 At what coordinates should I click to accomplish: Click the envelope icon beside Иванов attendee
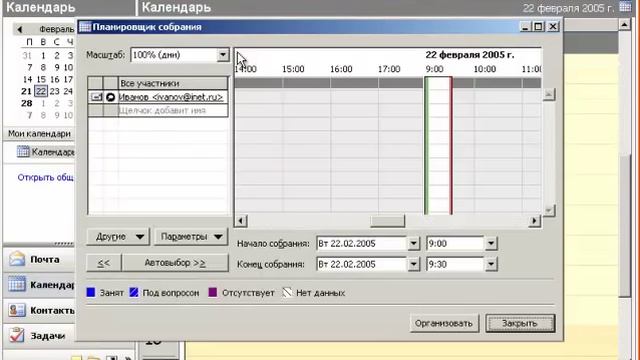[x=96, y=97]
